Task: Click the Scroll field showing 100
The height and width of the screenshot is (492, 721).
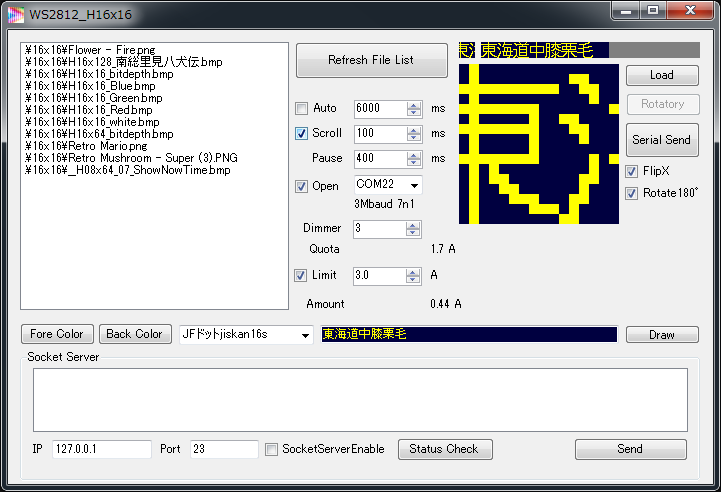Action: [380, 134]
